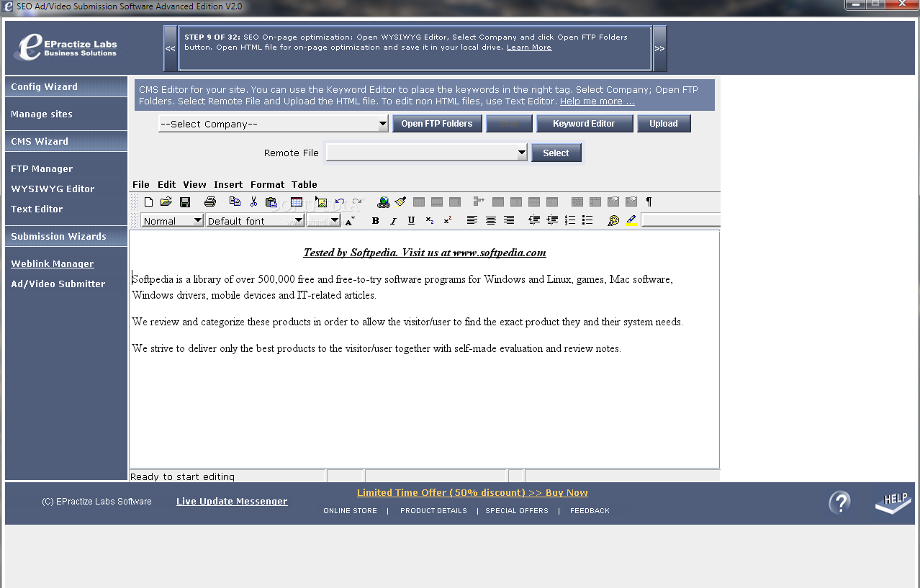Viewport: 920px width, 588px height.
Task: Center align text
Action: tap(491, 221)
